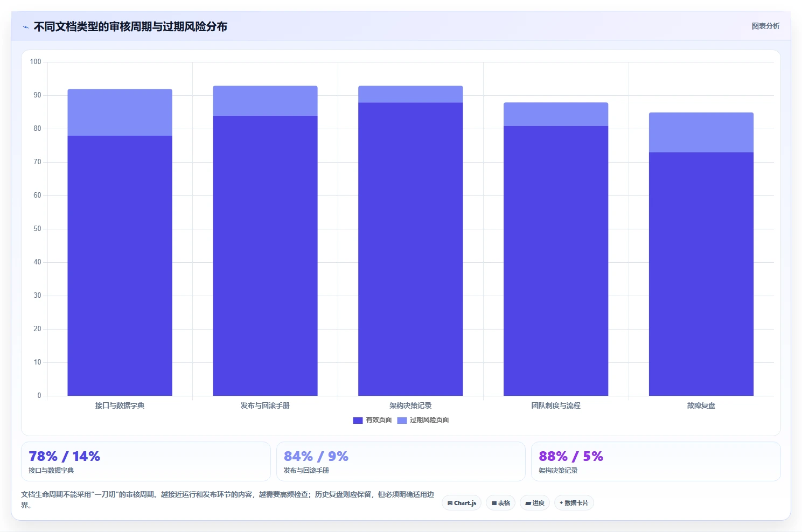This screenshot has height=532, width=802.
Task: Click 接口与数据字典 caption in the stat card
Action: tap(51, 471)
